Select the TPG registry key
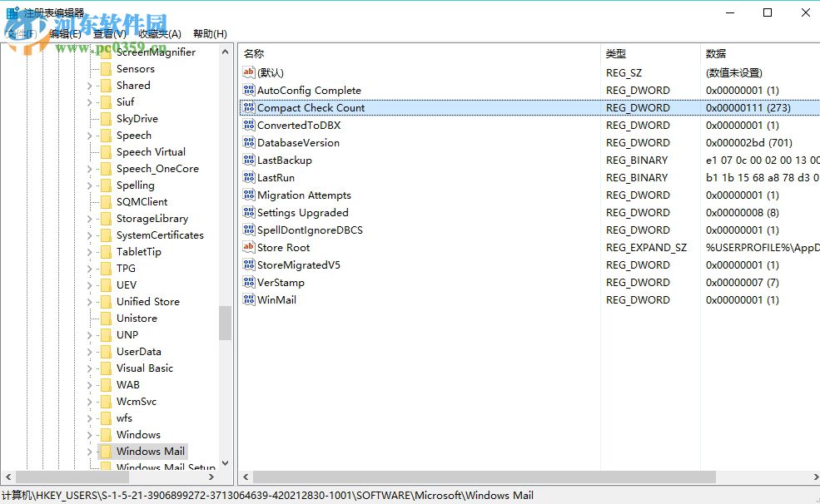 point(125,268)
